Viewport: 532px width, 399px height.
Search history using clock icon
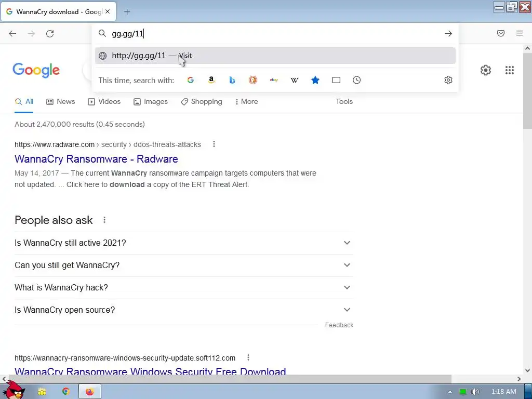356,80
